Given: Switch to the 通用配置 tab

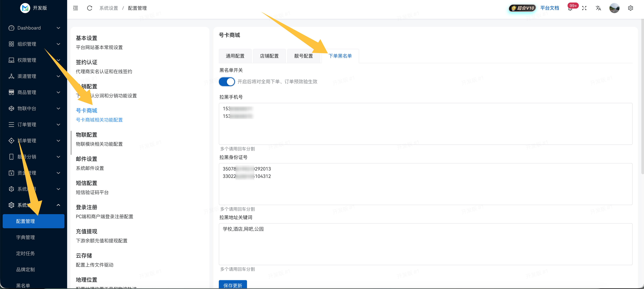Looking at the screenshot, I should [235, 56].
